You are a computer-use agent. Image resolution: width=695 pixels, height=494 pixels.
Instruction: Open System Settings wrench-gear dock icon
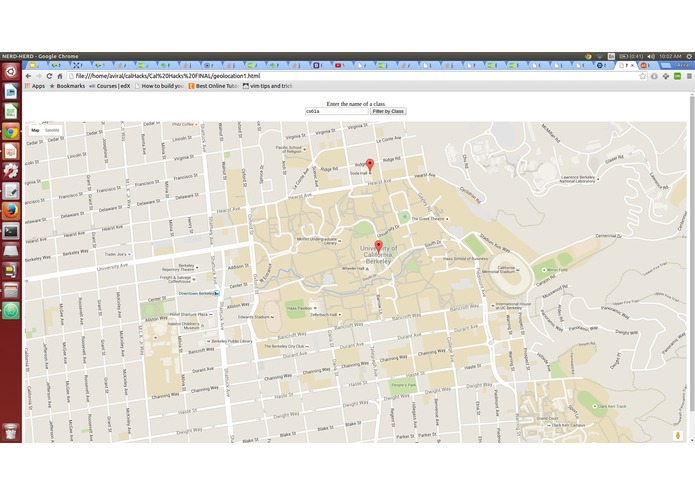(x=11, y=171)
